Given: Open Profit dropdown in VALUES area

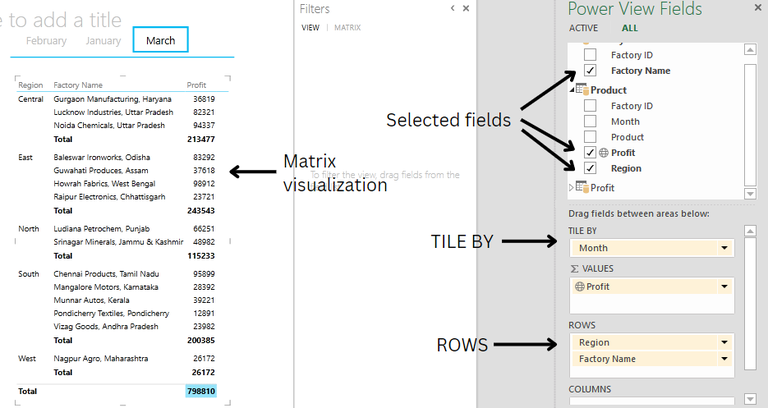Looking at the screenshot, I should pyautogui.click(x=724, y=287).
